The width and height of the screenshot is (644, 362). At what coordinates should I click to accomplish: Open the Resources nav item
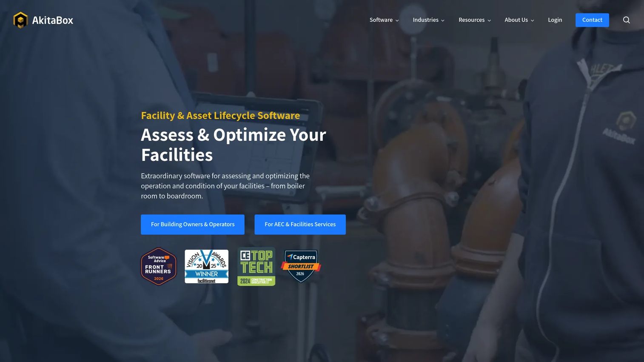point(471,20)
